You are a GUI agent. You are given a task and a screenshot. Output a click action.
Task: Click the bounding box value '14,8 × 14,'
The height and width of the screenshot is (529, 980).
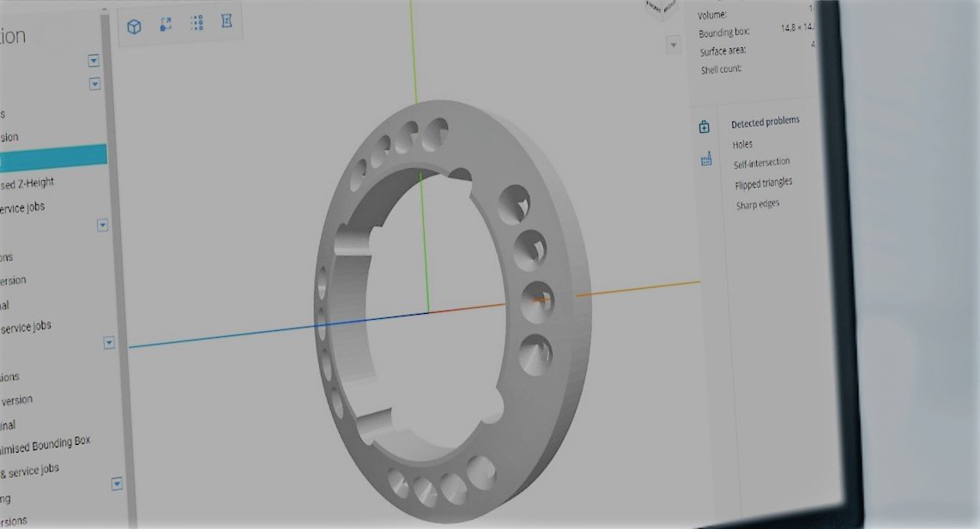(797, 27)
